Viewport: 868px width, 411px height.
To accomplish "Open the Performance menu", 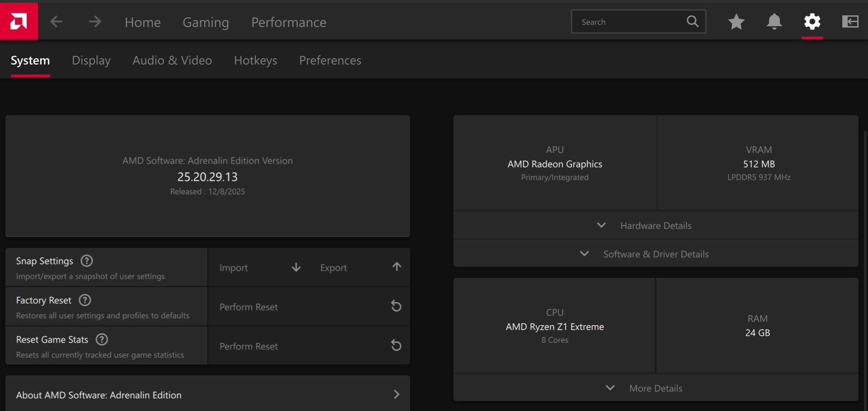I will click(x=289, y=22).
